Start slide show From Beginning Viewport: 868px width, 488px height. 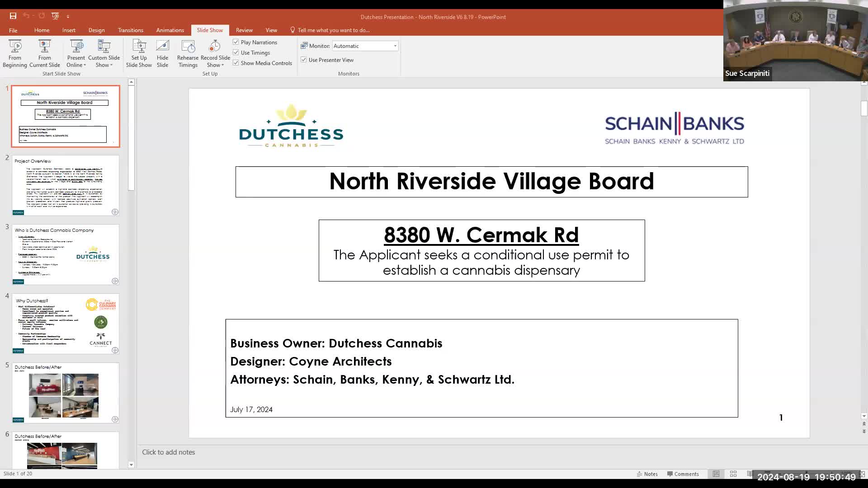click(15, 53)
